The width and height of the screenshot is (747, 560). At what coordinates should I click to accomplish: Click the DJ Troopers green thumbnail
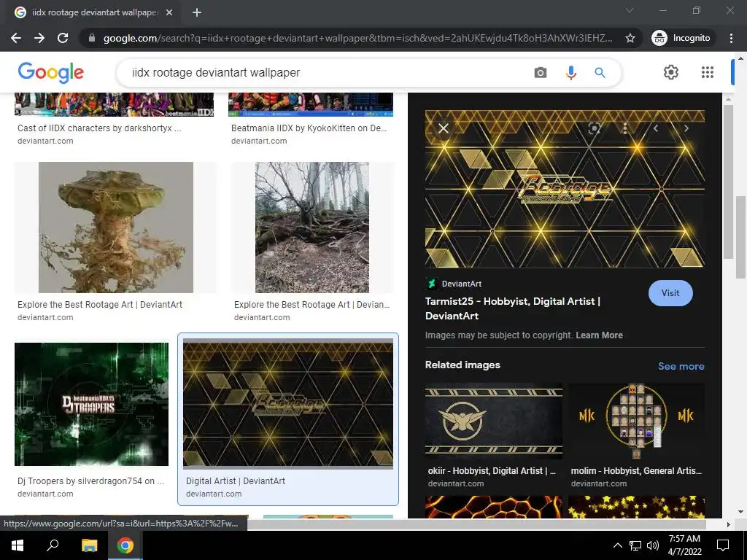point(91,404)
